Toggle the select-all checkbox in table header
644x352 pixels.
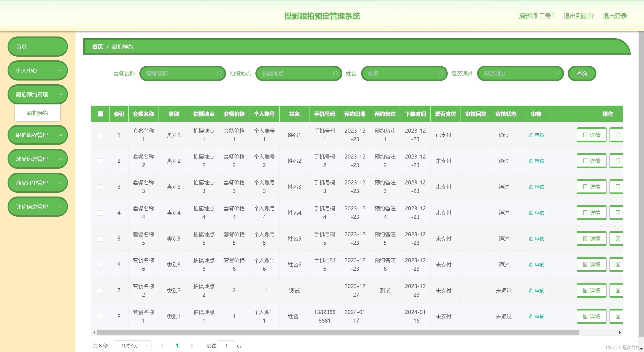100,114
